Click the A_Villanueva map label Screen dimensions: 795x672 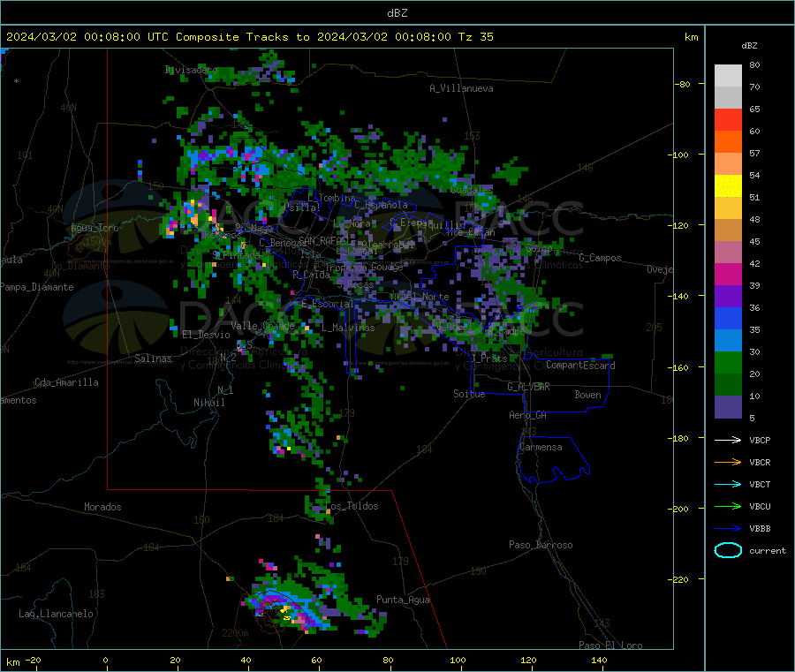click(x=461, y=88)
